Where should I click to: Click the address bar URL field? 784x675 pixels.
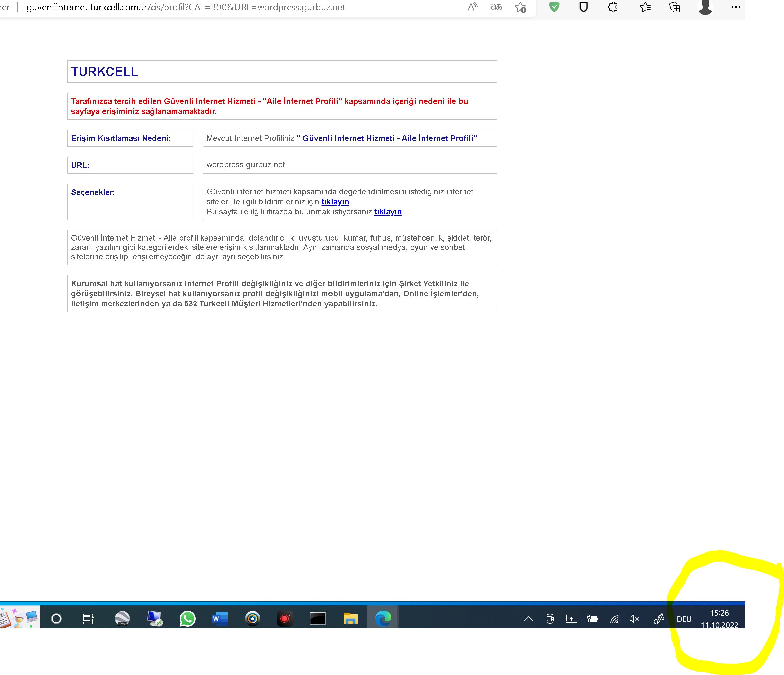point(186,7)
